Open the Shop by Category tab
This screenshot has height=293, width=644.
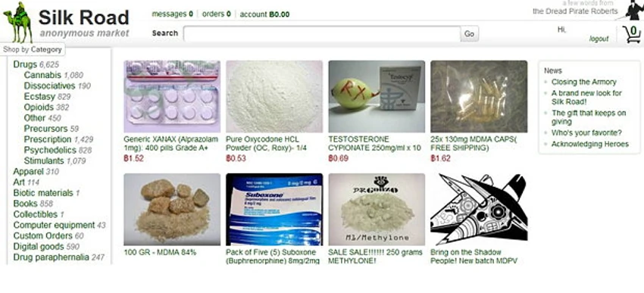pyautogui.click(x=33, y=50)
